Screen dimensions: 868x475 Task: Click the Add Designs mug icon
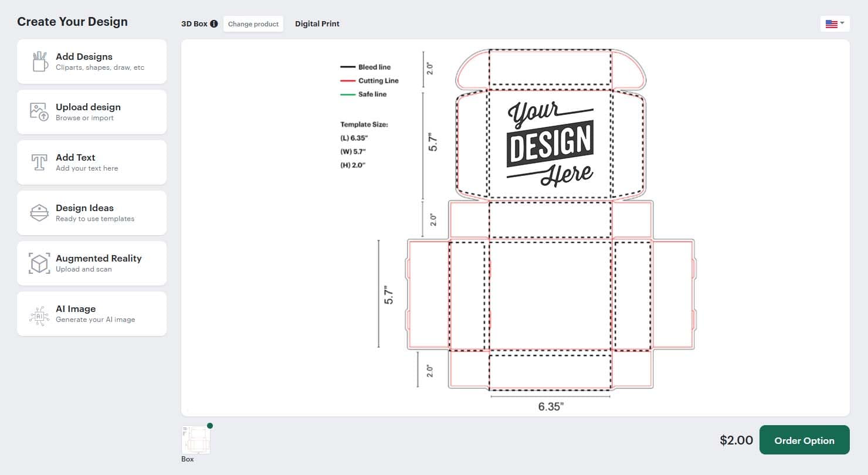(39, 62)
